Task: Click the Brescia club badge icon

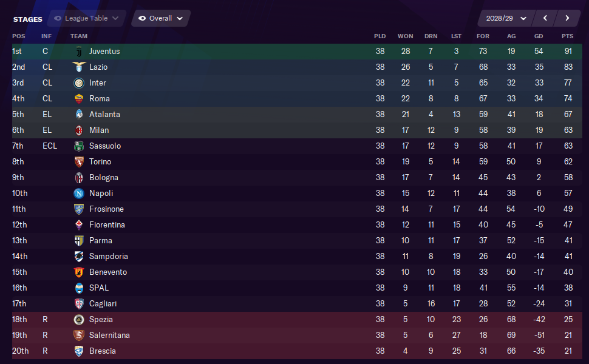Action: 79,351
